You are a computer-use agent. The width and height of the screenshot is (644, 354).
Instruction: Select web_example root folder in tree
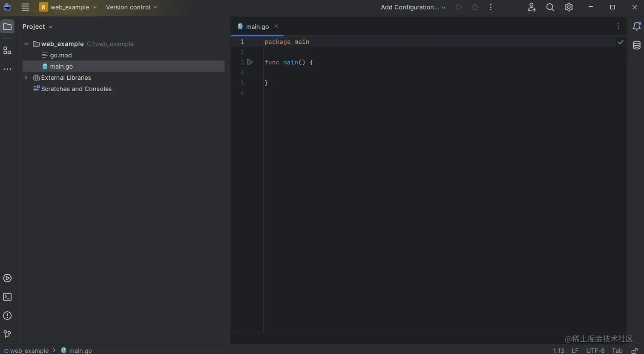tap(62, 44)
